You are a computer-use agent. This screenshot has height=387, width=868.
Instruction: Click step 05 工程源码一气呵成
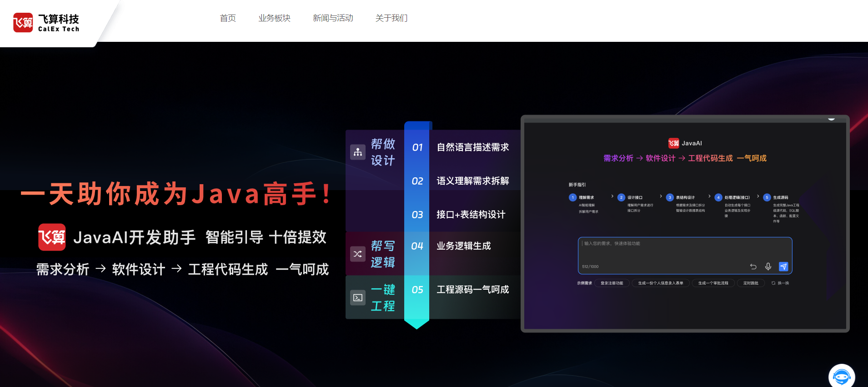click(461, 290)
